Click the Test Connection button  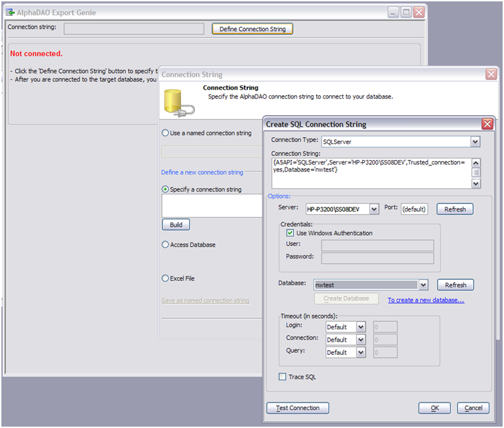297,408
